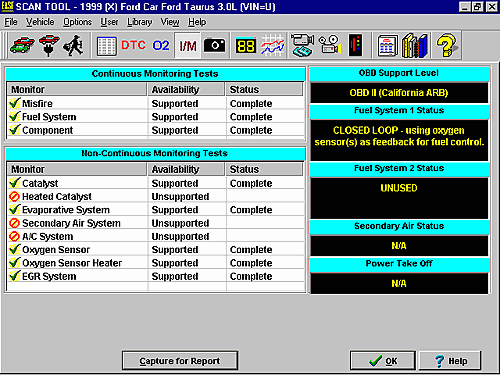500x375 pixels.
Task: Open the View menu
Action: click(x=170, y=22)
